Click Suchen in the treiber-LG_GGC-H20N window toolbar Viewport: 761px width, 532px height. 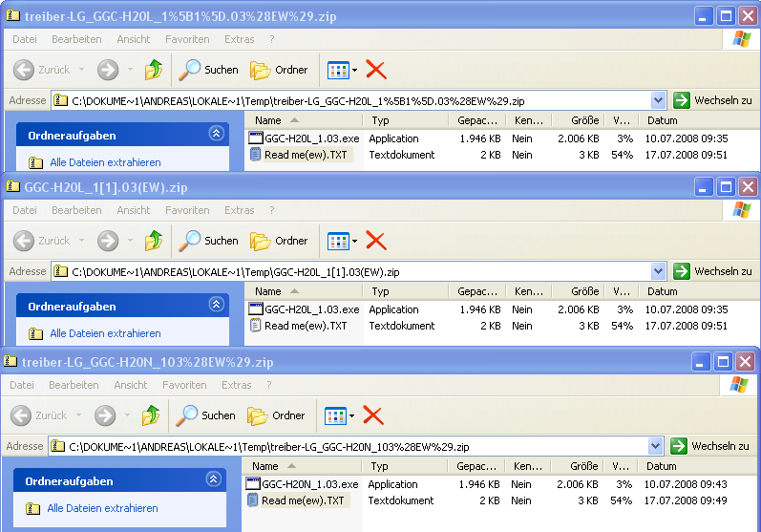[206, 415]
